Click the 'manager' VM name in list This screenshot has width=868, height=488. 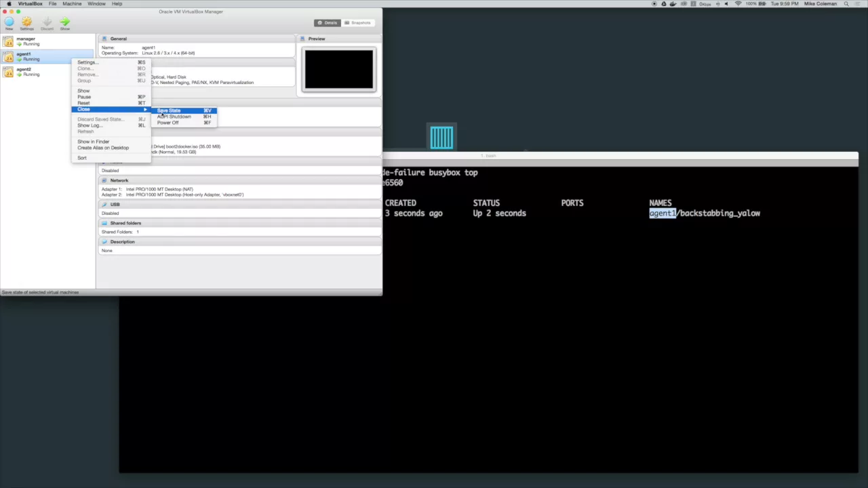[26, 39]
